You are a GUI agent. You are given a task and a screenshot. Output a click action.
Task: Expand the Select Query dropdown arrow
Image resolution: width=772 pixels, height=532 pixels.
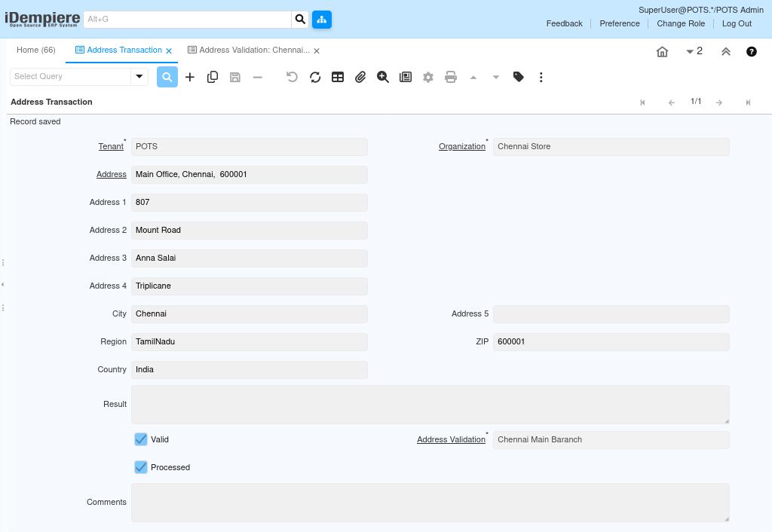coord(139,77)
